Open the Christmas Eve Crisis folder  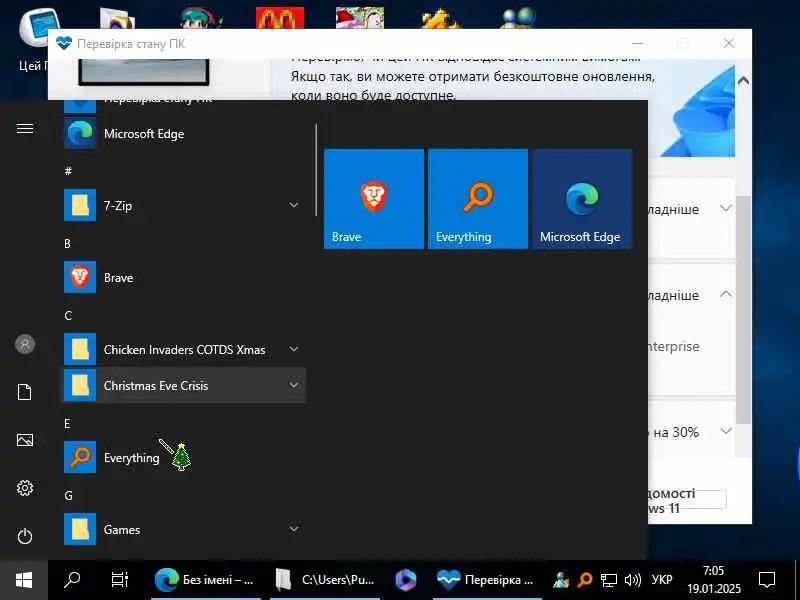click(184, 385)
